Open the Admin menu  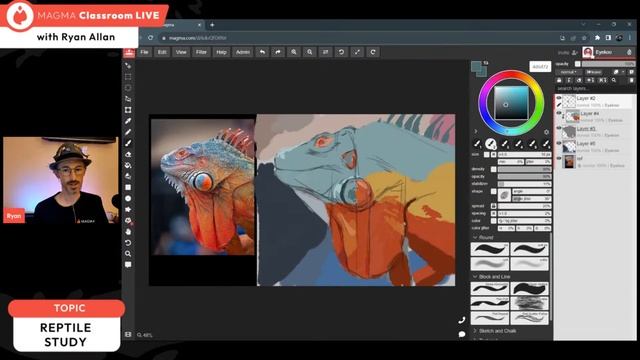(243, 52)
